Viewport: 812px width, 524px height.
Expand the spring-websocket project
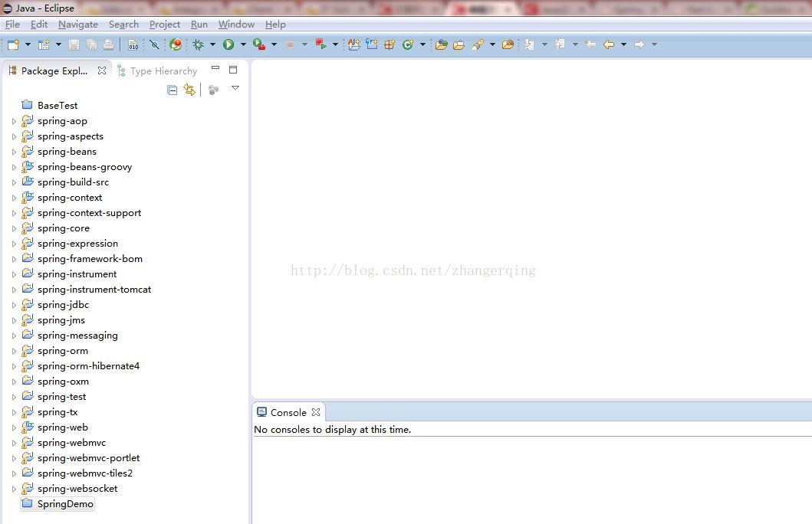14,490
